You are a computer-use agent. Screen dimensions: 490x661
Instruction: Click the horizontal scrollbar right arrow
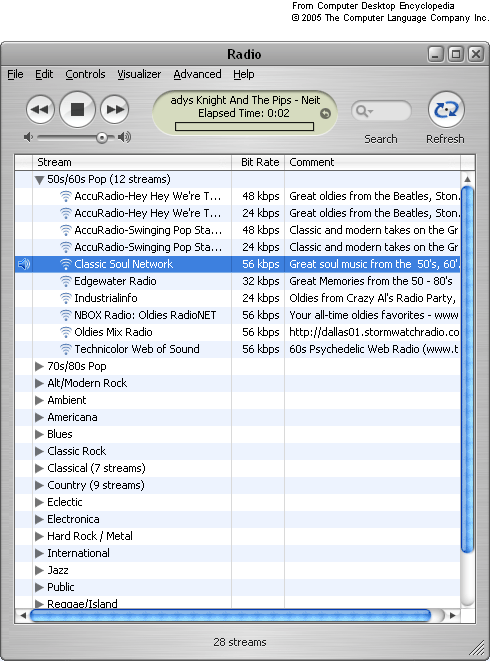pos(453,615)
